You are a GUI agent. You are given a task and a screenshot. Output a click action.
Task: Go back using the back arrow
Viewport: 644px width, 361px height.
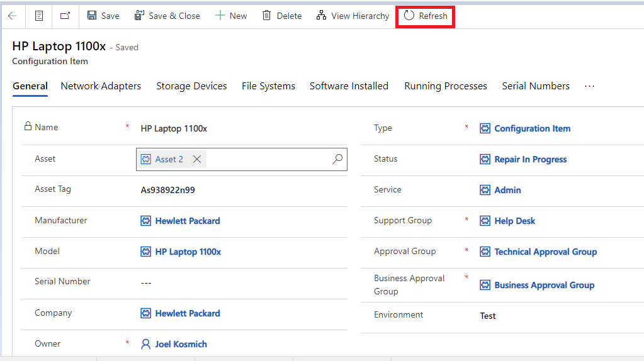tap(13, 16)
